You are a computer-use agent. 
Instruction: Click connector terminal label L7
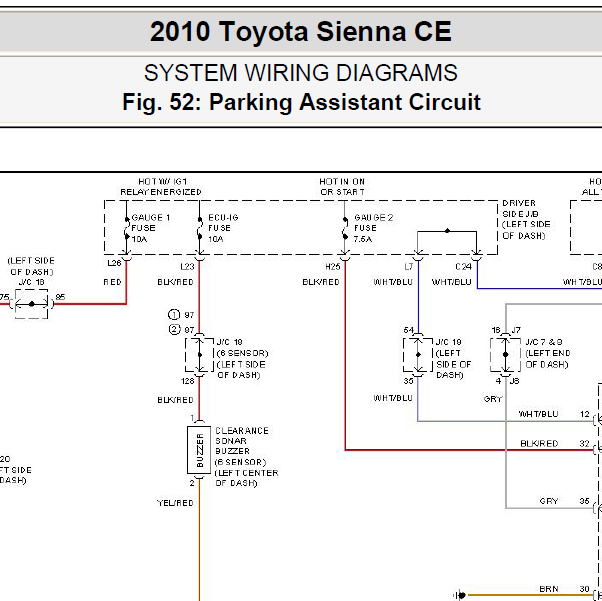point(408,267)
